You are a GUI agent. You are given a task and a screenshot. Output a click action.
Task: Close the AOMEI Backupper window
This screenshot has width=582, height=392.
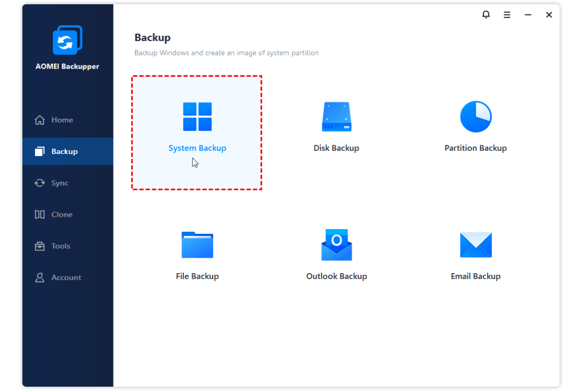pos(548,15)
